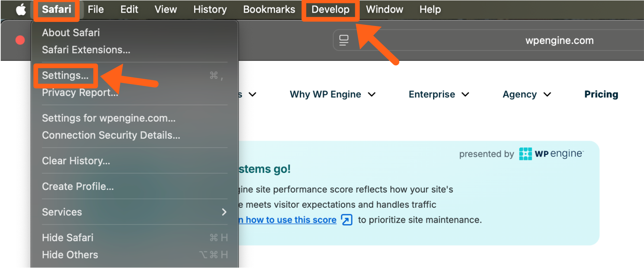
Task: Open Privacy Report...
Action: tap(80, 93)
